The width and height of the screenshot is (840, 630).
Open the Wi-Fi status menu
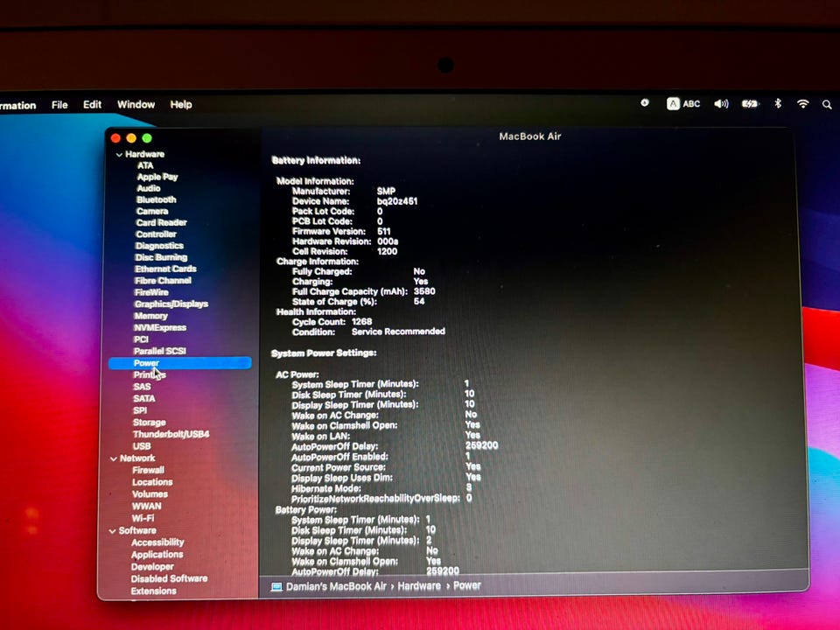[x=802, y=104]
